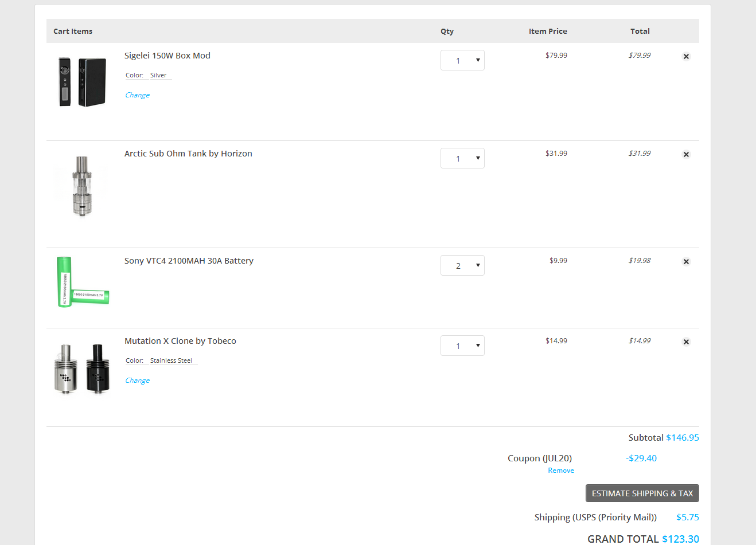The height and width of the screenshot is (545, 756).
Task: View Sony VTC4 Battery thumbnail
Action: click(x=82, y=282)
